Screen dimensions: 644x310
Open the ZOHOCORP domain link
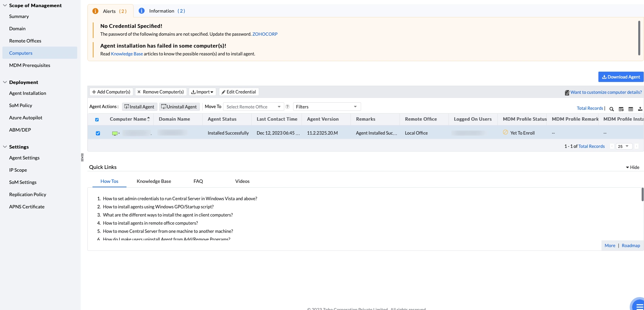(x=265, y=34)
